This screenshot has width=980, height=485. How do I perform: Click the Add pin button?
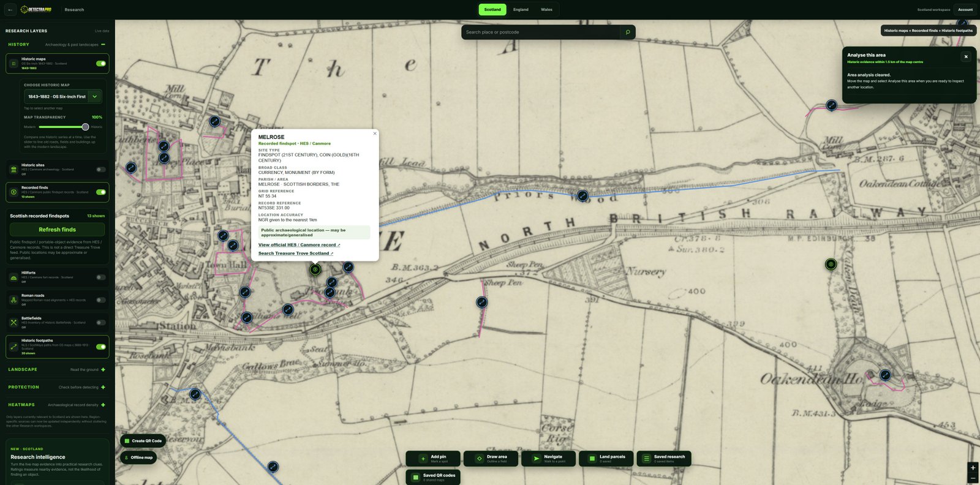[x=434, y=459]
